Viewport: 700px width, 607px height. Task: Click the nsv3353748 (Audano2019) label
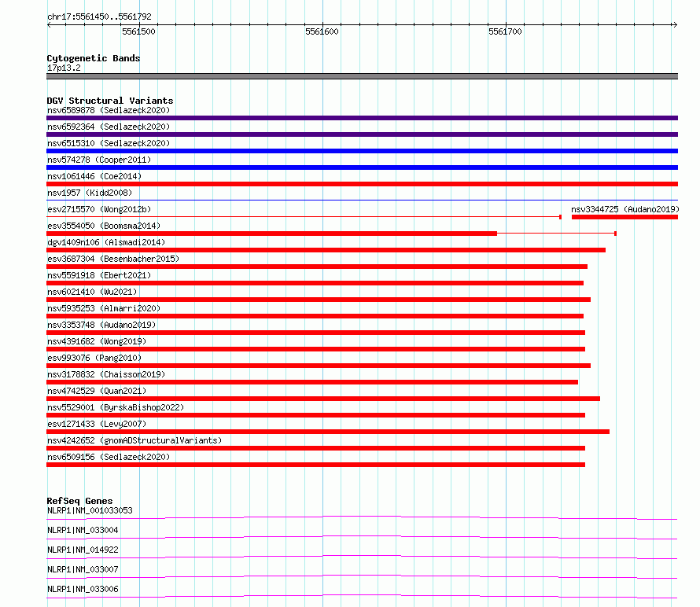tap(101, 325)
